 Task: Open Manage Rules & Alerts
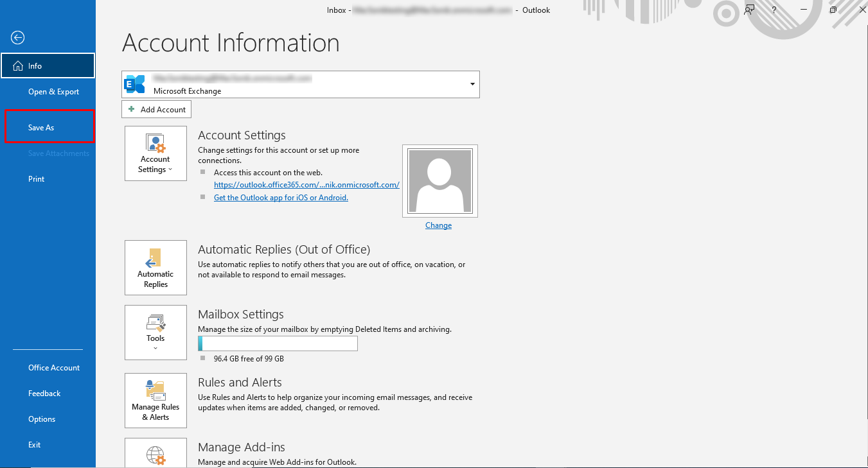coord(155,401)
